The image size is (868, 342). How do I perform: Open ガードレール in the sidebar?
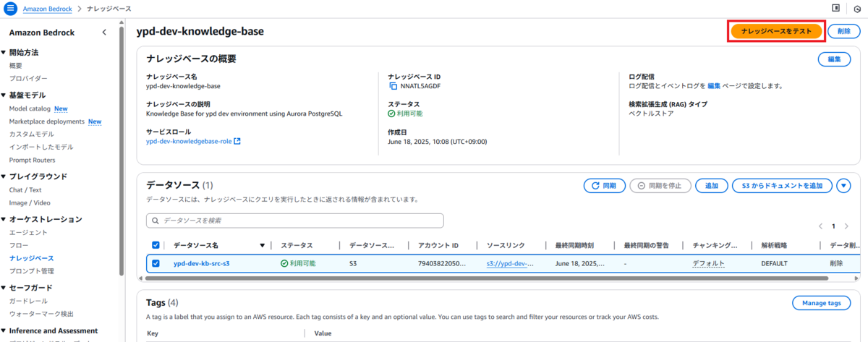point(28,301)
